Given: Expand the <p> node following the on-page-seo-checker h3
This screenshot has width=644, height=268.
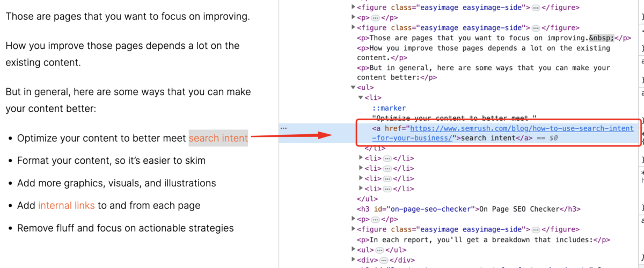Looking at the screenshot, I should tap(353, 219).
